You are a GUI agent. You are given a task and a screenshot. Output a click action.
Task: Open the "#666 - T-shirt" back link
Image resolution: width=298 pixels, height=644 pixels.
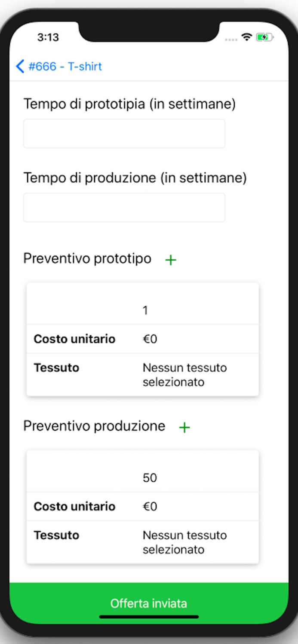65,67
